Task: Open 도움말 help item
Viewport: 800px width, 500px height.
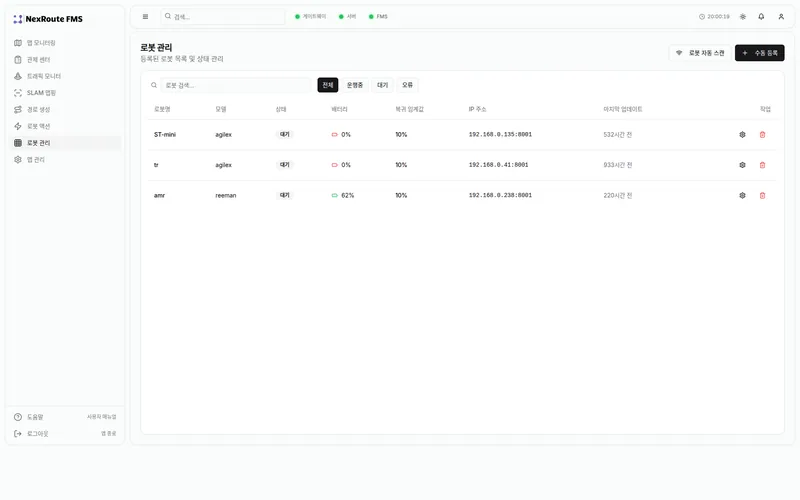Action: (x=65, y=417)
